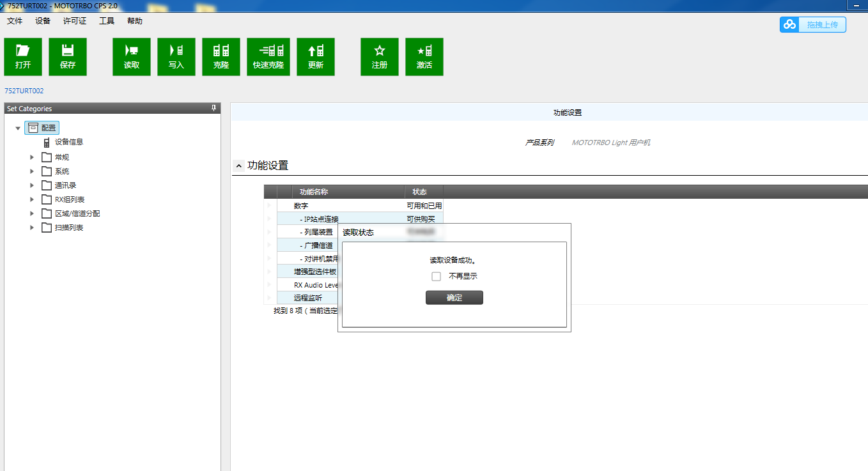Select 设备信息 in the tree

tap(68, 142)
